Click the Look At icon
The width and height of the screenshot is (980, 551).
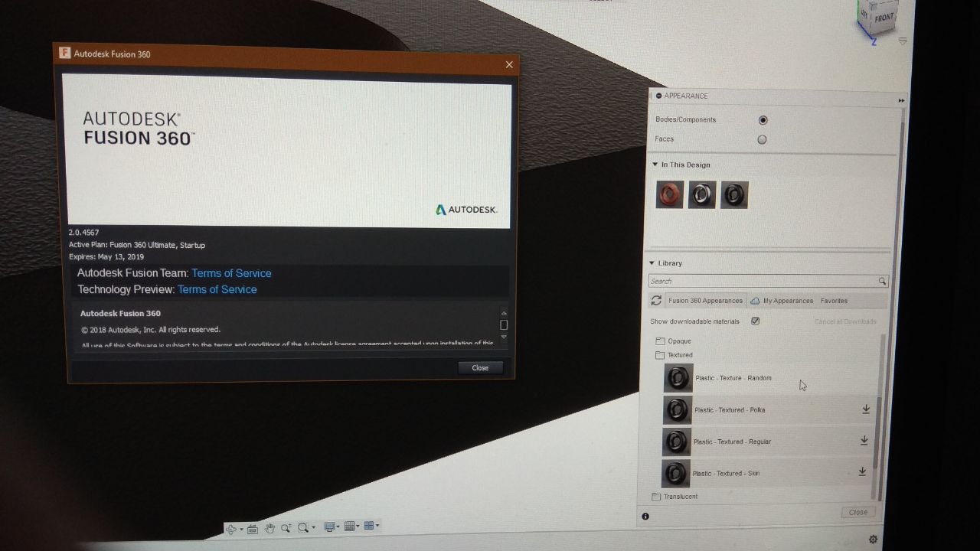253,529
